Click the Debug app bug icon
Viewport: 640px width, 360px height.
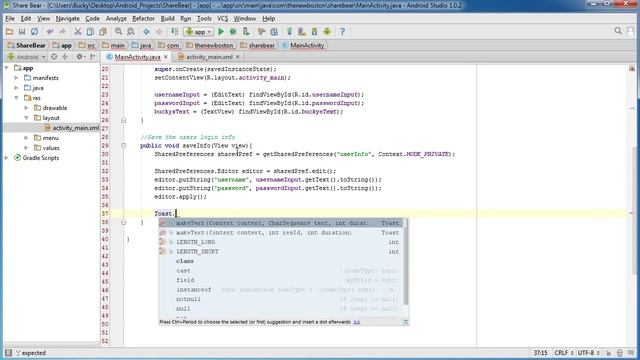click(233, 31)
